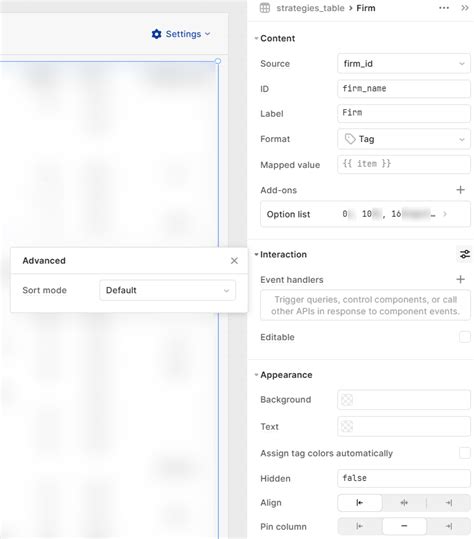The height and width of the screenshot is (539, 474).
Task: Open the Source firm_id dropdown
Action: pos(404,64)
